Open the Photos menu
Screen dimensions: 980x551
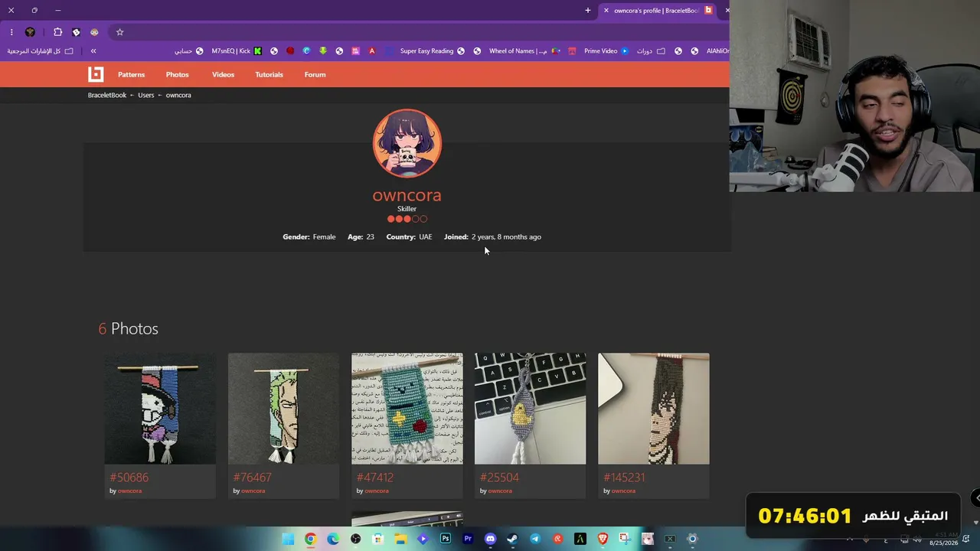click(x=177, y=74)
